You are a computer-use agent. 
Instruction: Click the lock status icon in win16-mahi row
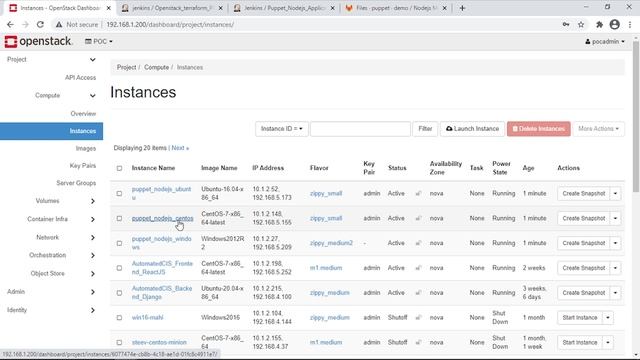click(x=418, y=318)
